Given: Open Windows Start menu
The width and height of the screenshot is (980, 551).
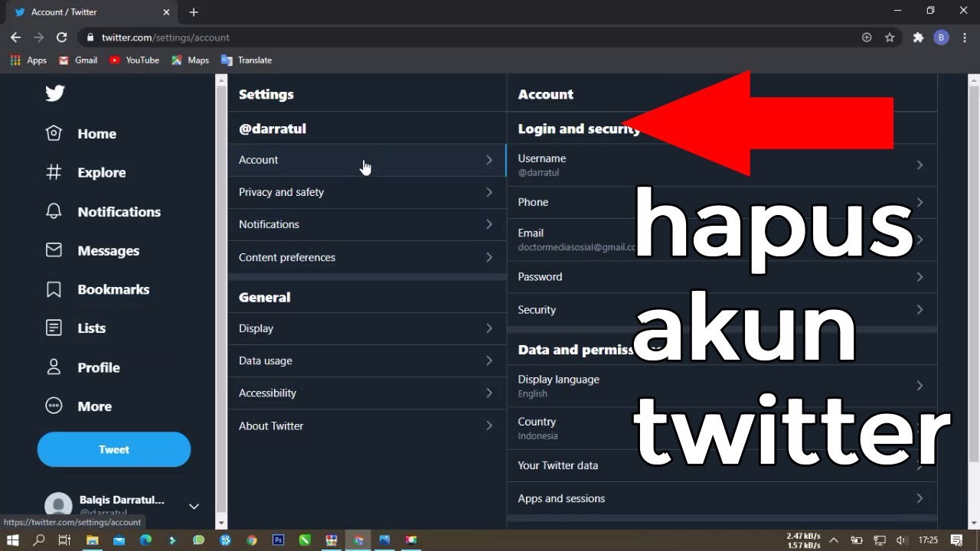Looking at the screenshot, I should [x=13, y=540].
